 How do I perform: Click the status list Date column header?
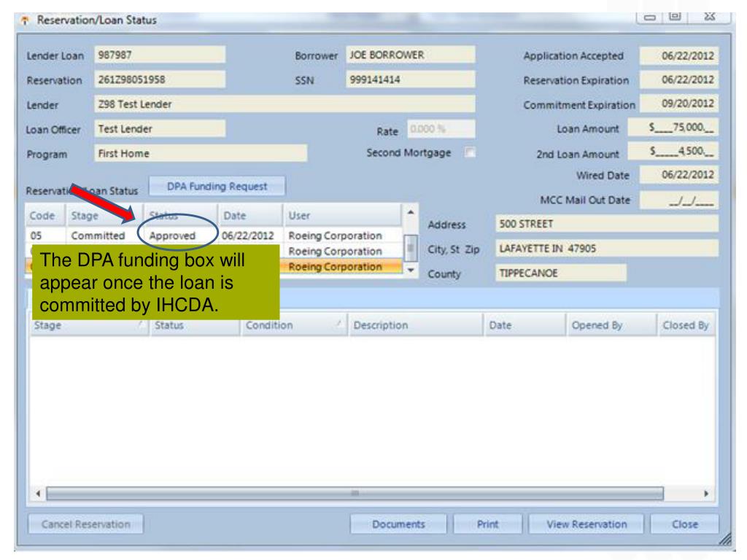coord(250,215)
